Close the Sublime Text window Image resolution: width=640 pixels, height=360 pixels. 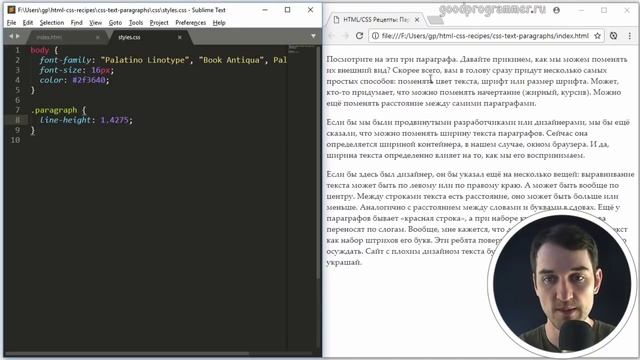click(x=310, y=10)
